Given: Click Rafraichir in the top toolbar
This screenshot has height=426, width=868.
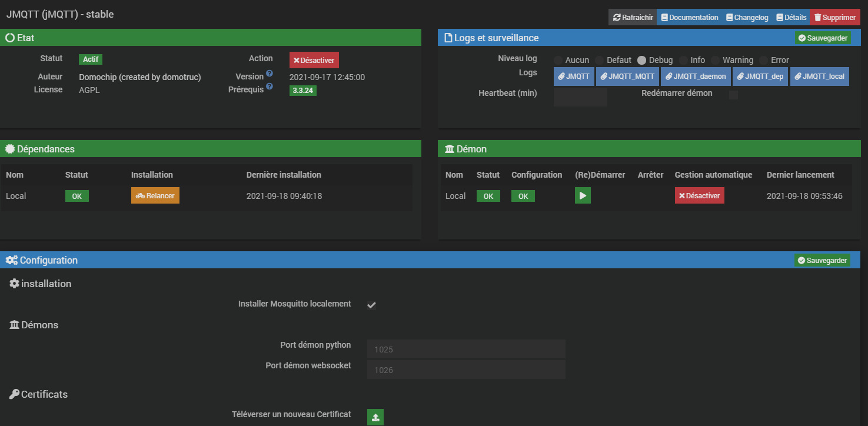Looking at the screenshot, I should click(633, 18).
